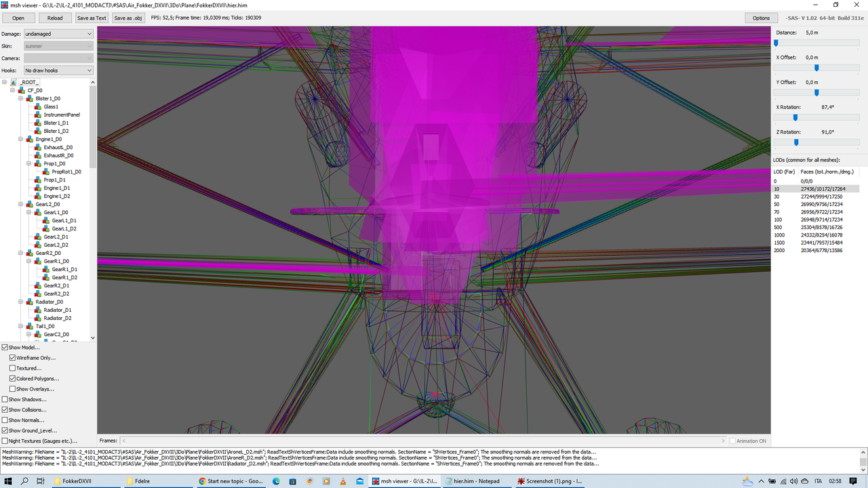The height and width of the screenshot is (488, 868).
Task: Open the Windows Start menu
Action: (x=7, y=481)
